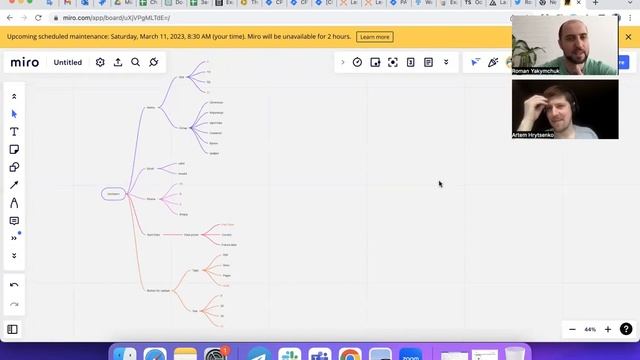Select the Comment tool

click(x=14, y=221)
